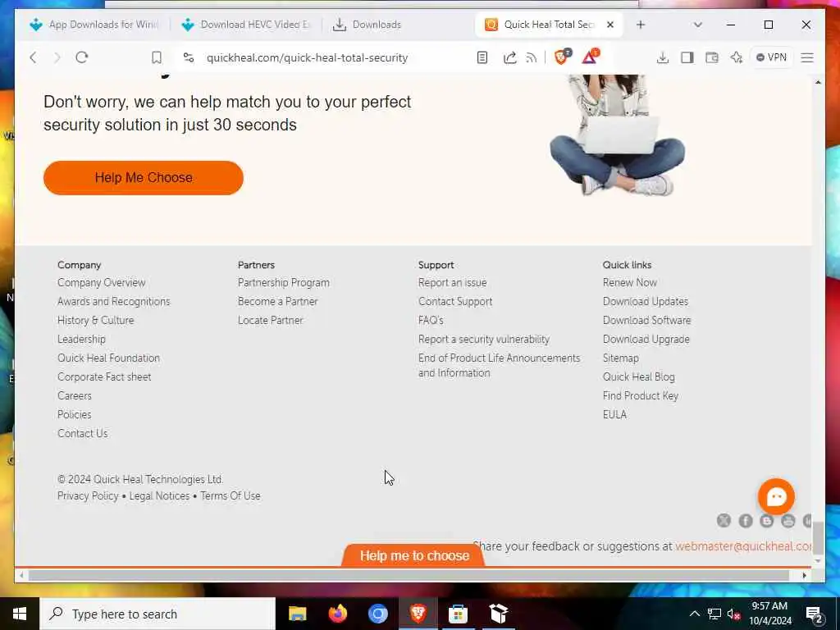Open FAQ's link
The width and height of the screenshot is (840, 630).
[x=431, y=321]
